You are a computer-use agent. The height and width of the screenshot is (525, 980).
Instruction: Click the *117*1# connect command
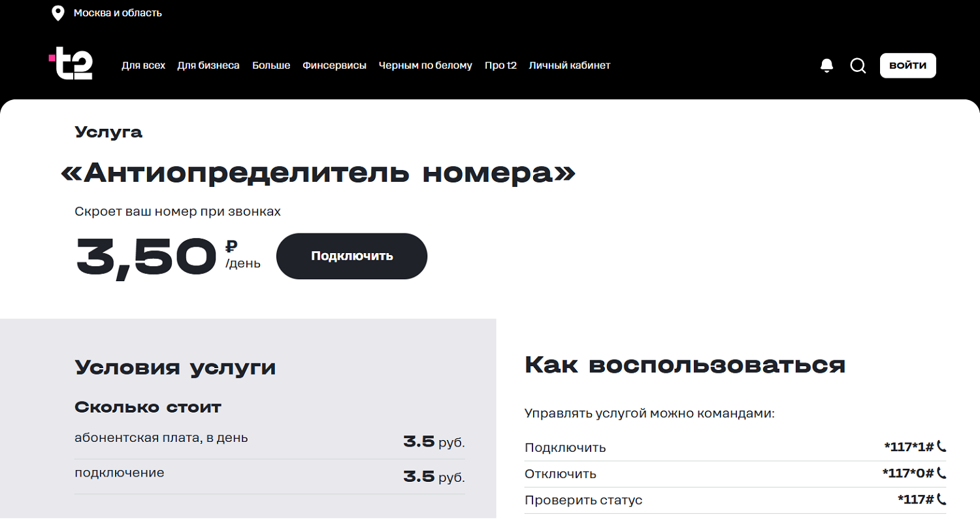pyautogui.click(x=909, y=447)
